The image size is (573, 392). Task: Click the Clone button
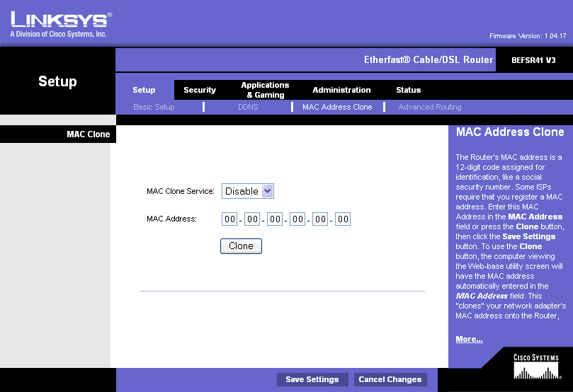[241, 246]
